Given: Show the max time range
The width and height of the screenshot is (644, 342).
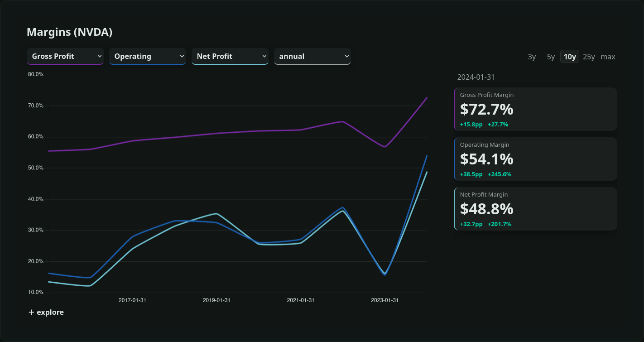Looking at the screenshot, I should [608, 57].
